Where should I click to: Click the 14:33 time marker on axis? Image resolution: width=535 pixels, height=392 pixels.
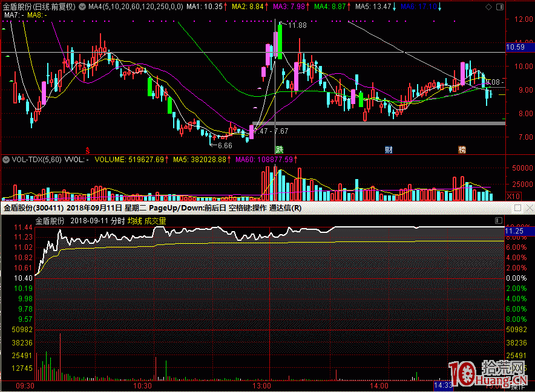(443, 385)
